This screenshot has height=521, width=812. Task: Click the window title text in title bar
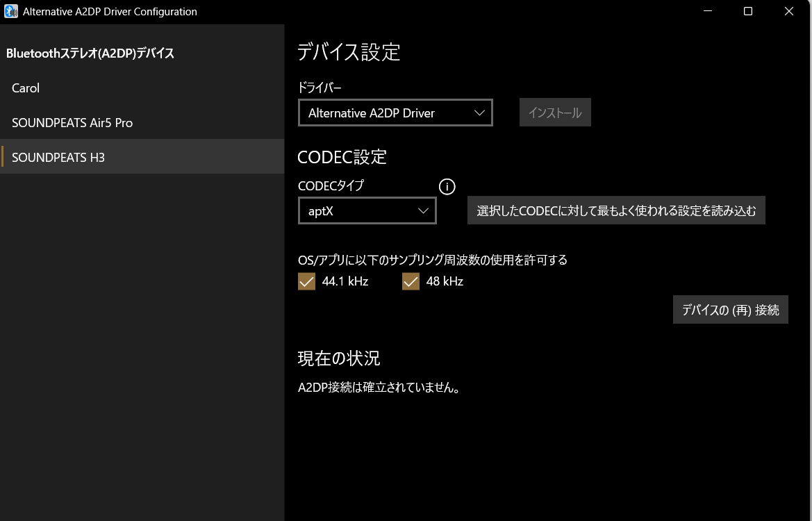pos(110,11)
